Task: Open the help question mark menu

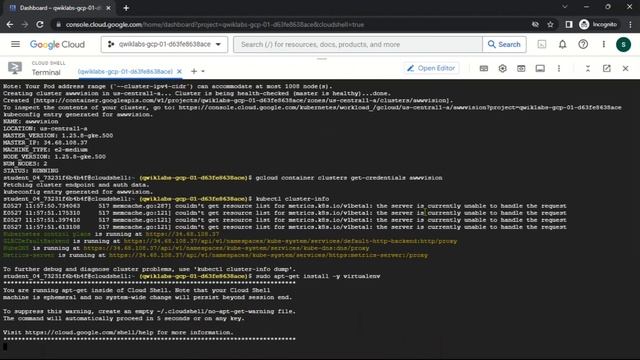Action: click(583, 44)
